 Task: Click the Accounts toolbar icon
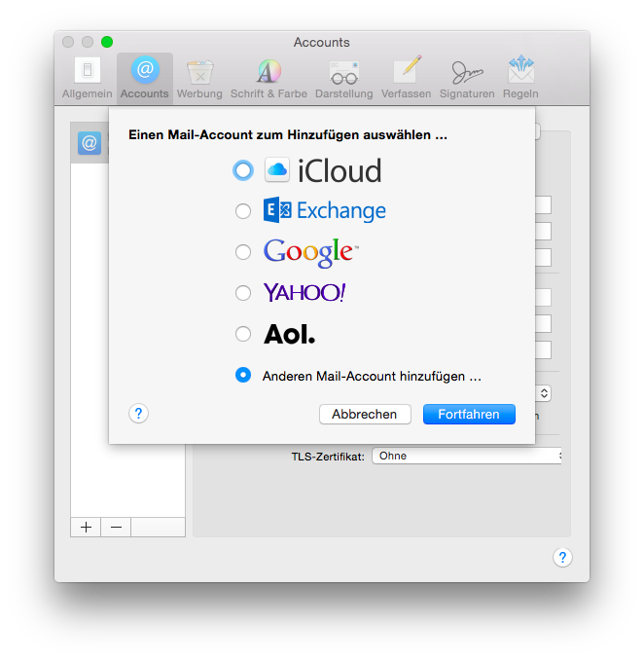click(145, 78)
